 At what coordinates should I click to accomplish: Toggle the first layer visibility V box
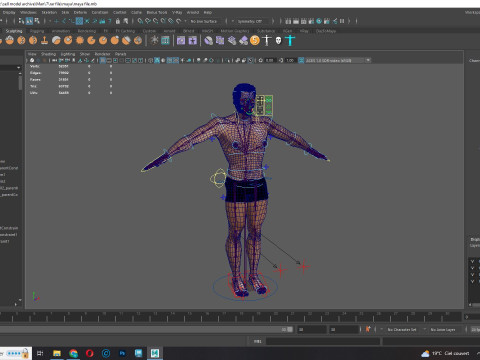[472, 261]
